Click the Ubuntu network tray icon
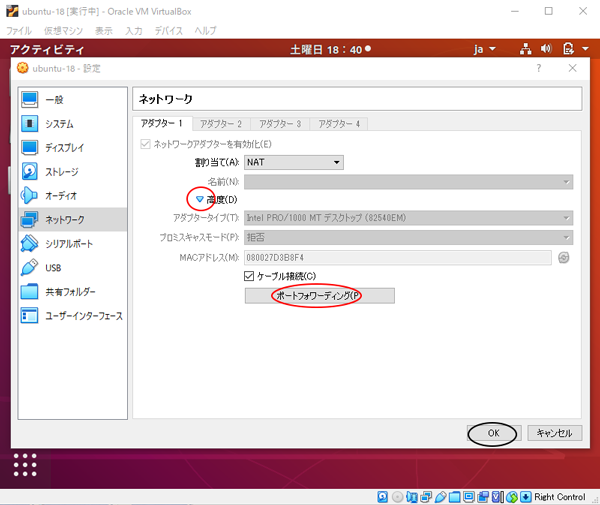600x505 pixels. 526,49
